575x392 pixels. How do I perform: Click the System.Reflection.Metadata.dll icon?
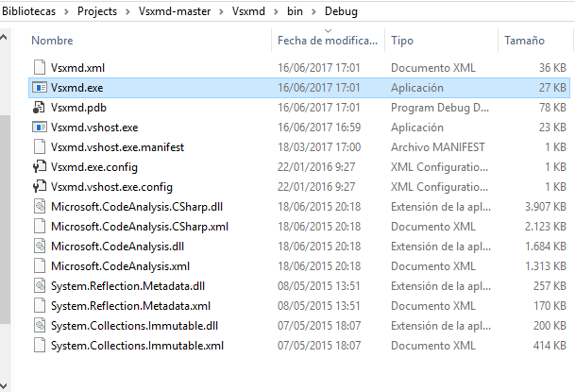(x=40, y=285)
